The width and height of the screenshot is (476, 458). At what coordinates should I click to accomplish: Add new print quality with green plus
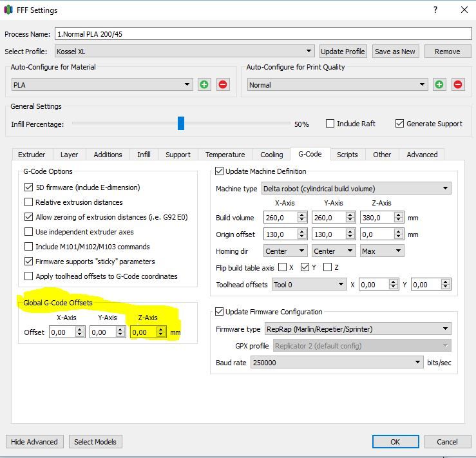(439, 84)
